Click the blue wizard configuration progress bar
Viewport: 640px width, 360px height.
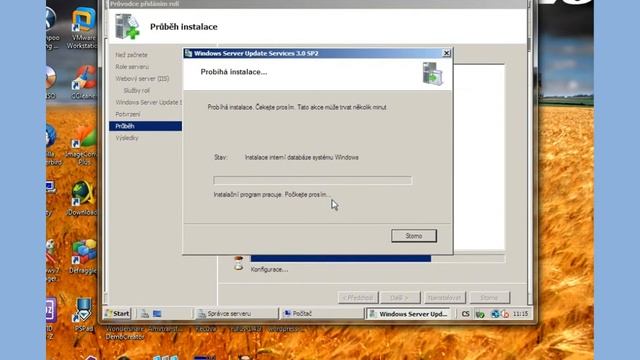377,258
